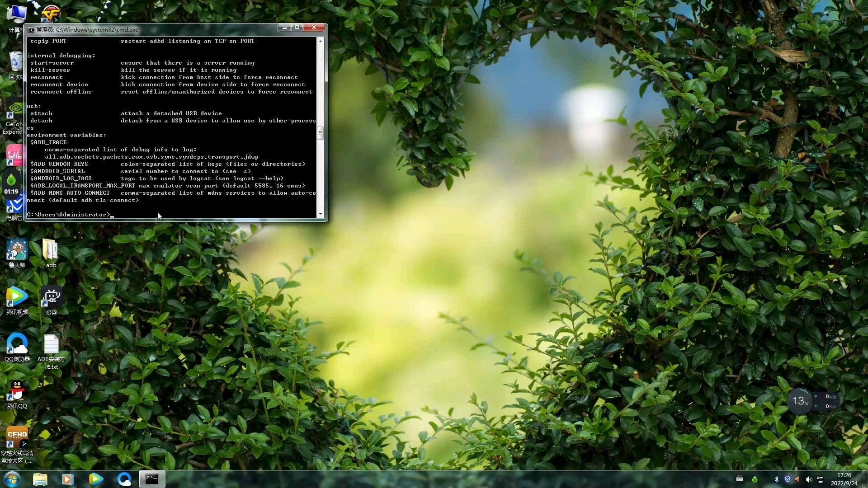
Task: Open File Explorer from taskbar
Action: coord(40,479)
